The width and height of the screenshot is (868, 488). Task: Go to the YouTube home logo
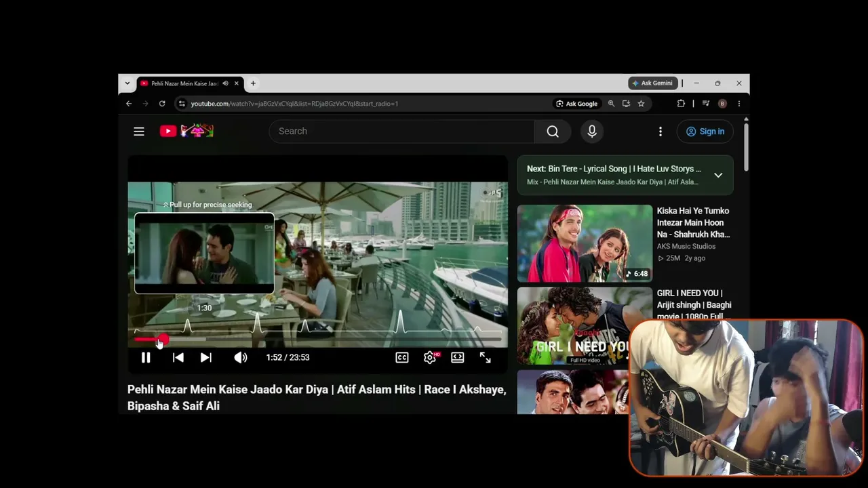point(186,131)
